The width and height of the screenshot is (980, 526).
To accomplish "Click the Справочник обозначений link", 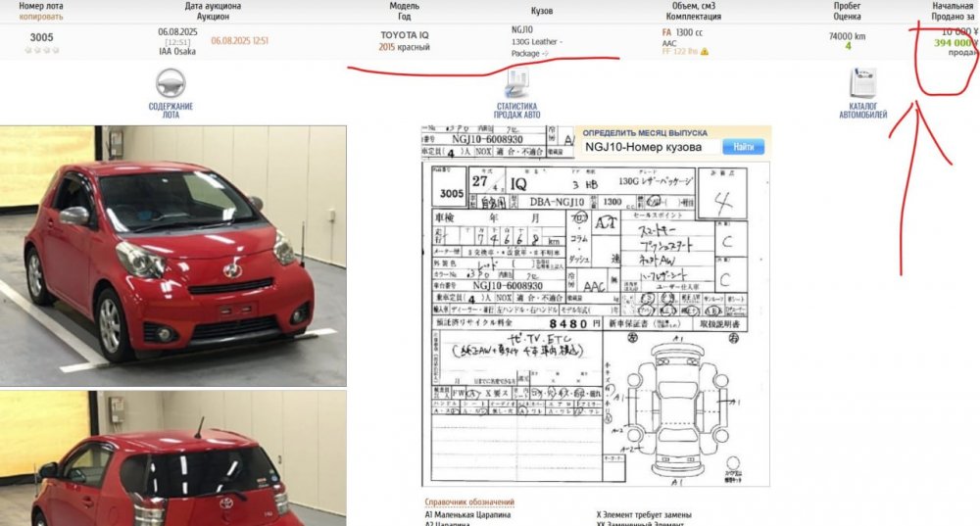I will [468, 502].
